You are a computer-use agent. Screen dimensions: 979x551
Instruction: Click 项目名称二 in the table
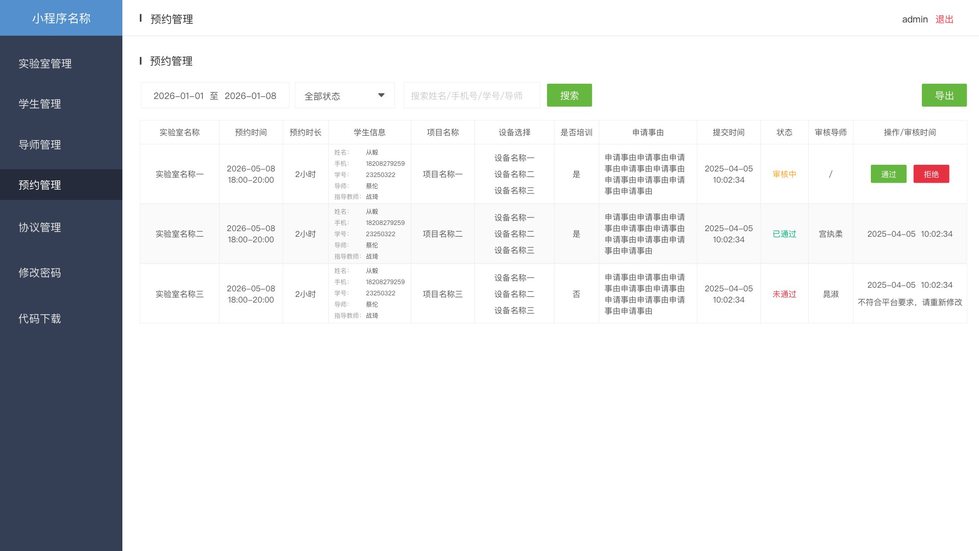coord(443,234)
